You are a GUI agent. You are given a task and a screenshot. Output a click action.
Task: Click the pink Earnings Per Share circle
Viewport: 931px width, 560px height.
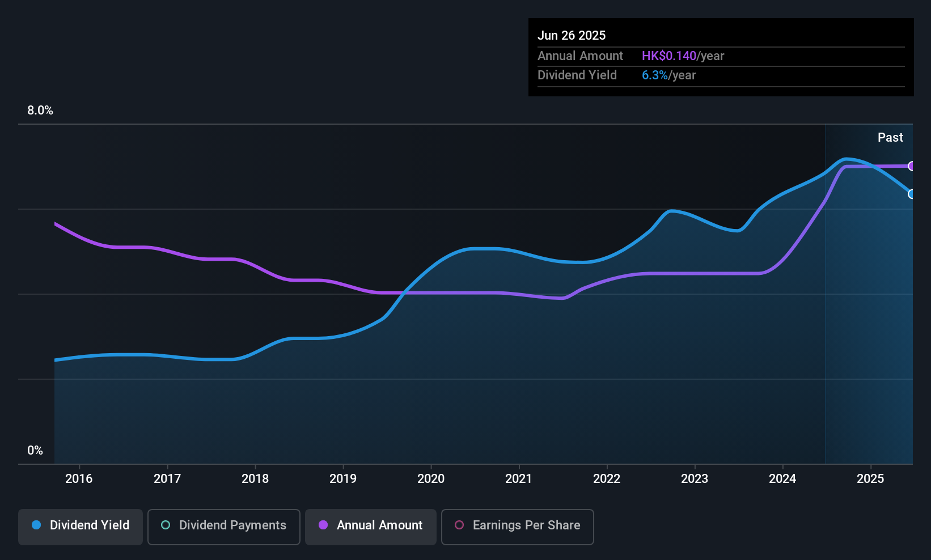pyautogui.click(x=459, y=525)
